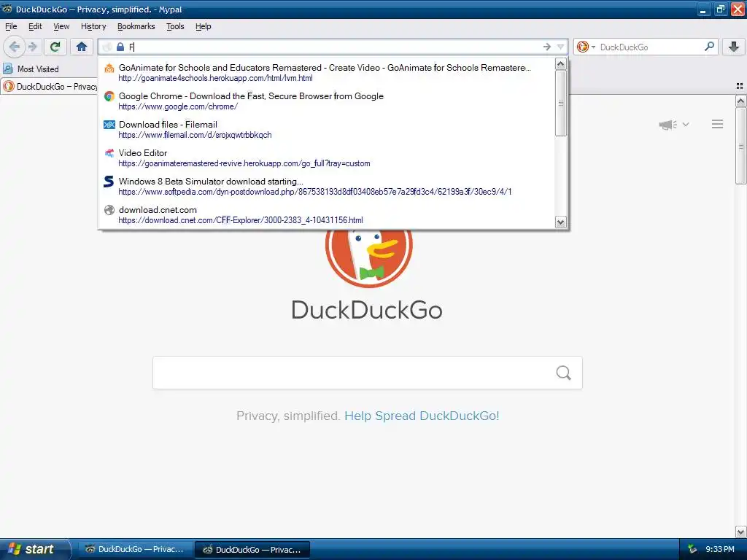The height and width of the screenshot is (560, 747).
Task: Click the magnifier in DuckDuckGo search field
Action: (x=564, y=373)
